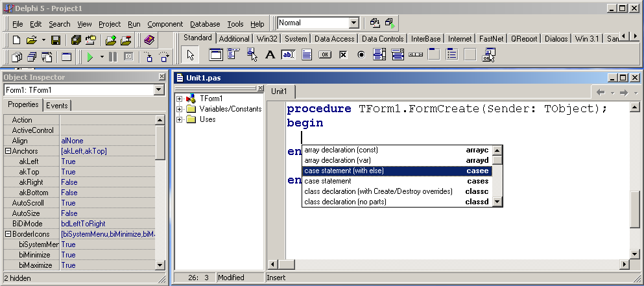Select the ActionList component icon
The width and height of the screenshot is (644, 286).
[488, 54]
